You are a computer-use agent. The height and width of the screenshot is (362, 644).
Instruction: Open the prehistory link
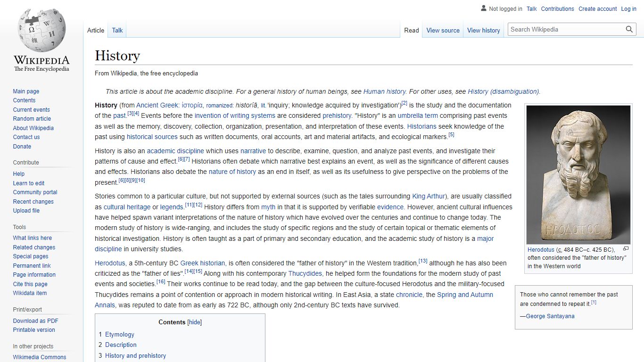pos(337,115)
